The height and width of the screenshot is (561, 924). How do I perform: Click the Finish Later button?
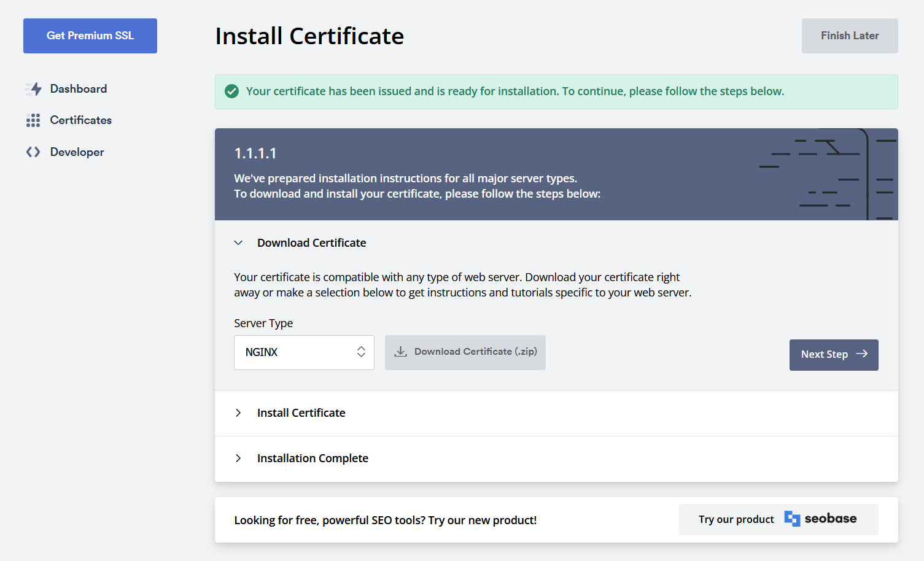850,36
